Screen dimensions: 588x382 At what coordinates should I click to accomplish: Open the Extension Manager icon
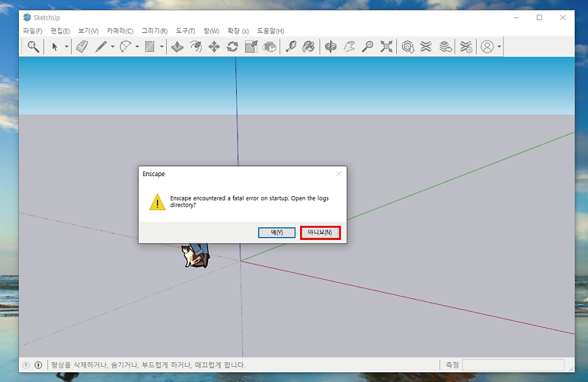click(x=466, y=46)
